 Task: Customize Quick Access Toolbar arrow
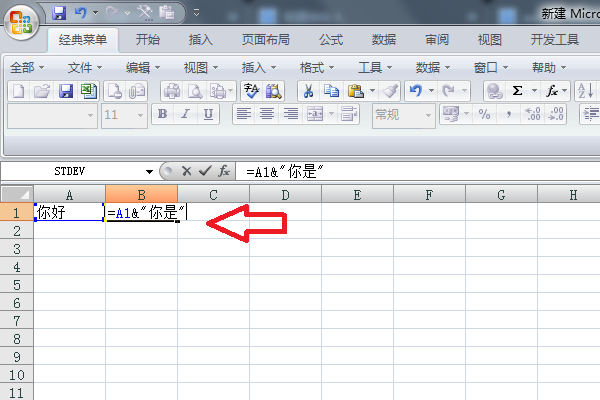pos(196,13)
